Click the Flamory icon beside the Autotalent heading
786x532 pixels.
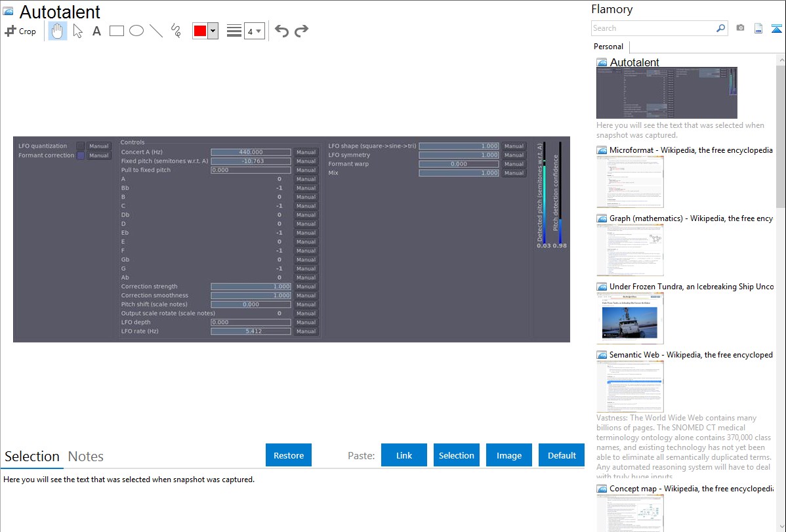(8, 11)
